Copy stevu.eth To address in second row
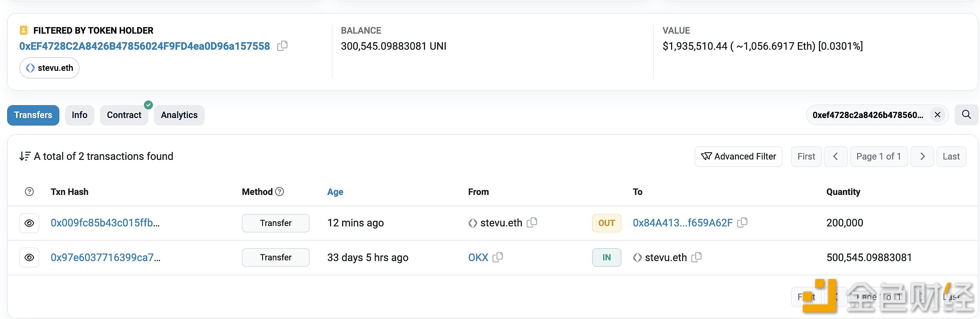Viewport: 980px width, 319px height. coord(696,257)
